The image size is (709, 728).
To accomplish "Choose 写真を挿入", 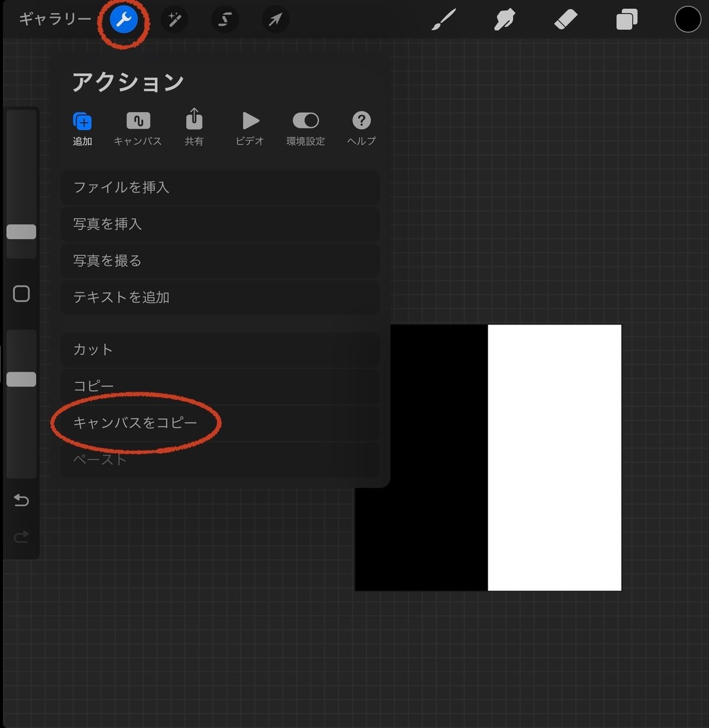I will (220, 224).
